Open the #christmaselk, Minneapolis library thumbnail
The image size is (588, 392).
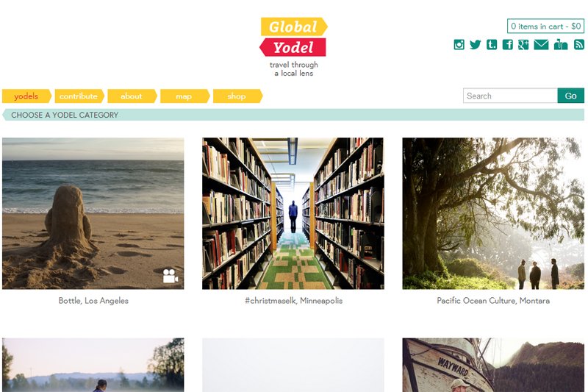(293, 213)
